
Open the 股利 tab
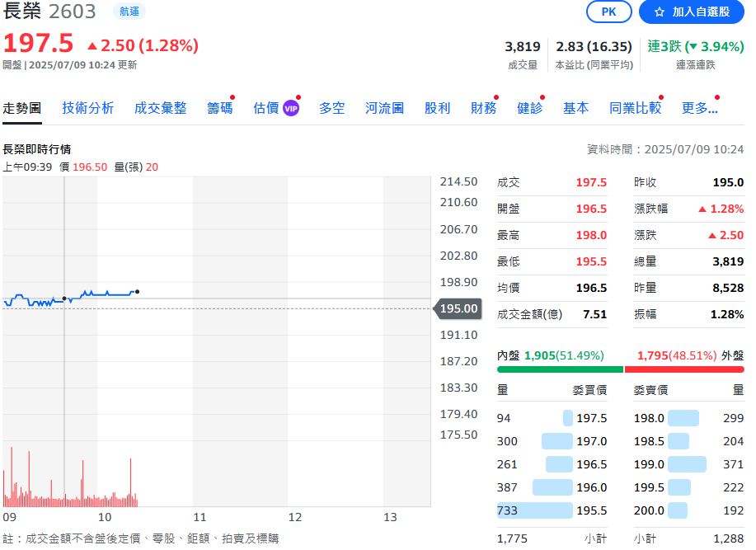tap(437, 108)
